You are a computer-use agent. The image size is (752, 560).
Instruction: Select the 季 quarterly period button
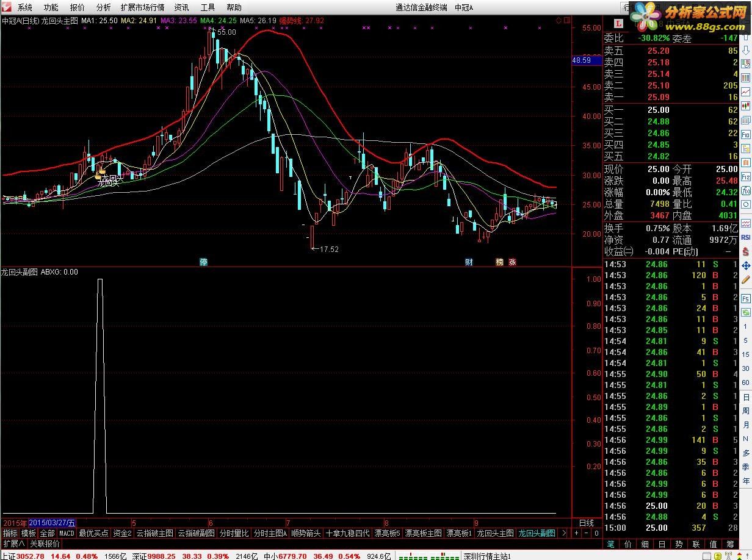pyautogui.click(x=746, y=466)
